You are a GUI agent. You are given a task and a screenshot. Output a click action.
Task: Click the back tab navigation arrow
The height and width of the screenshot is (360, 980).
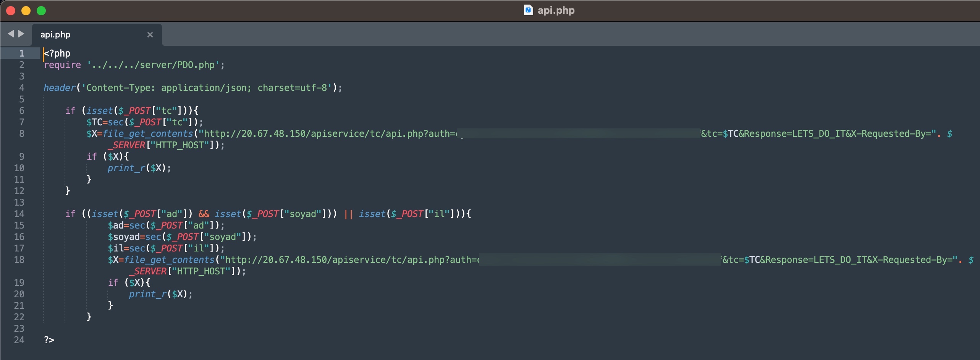click(11, 34)
